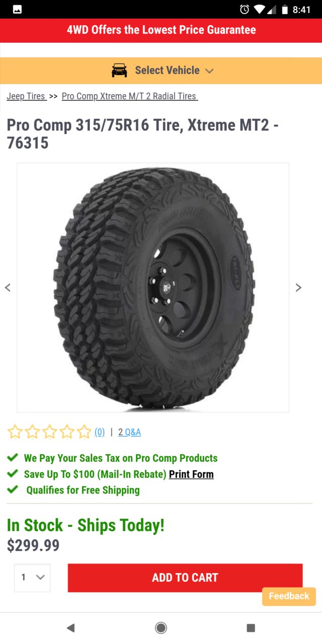Tap the fifth rating star
The image size is (322, 644).
(x=84, y=432)
